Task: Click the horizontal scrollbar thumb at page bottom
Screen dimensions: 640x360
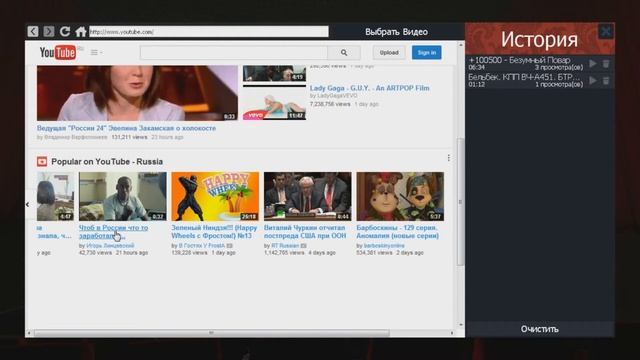Action: [x=211, y=333]
